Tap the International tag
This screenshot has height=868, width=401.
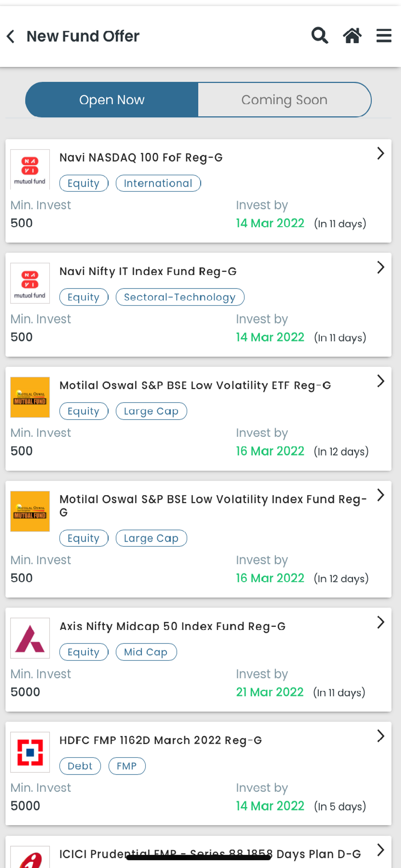pos(158,183)
